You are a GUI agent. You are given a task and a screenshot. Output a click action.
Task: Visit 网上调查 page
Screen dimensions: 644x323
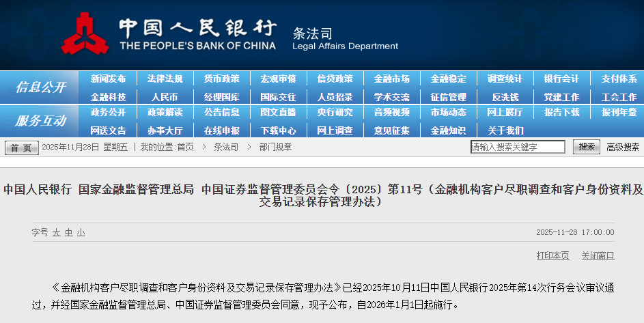click(x=335, y=130)
